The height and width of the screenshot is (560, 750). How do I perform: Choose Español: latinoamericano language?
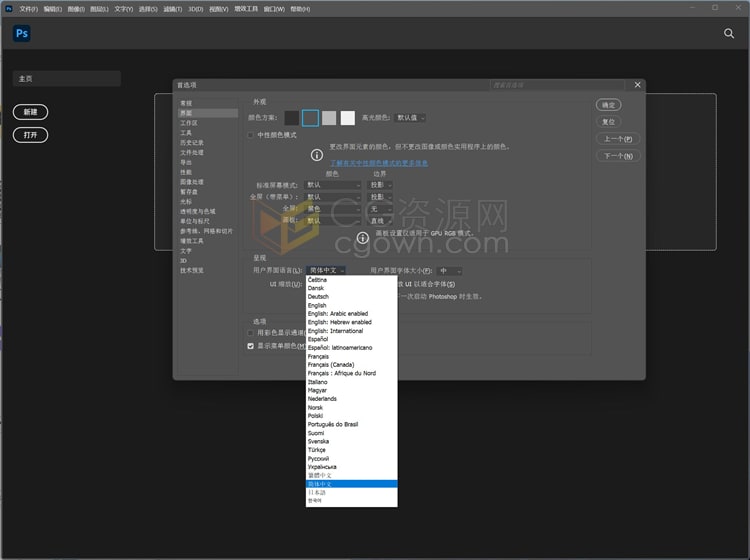tap(352, 348)
